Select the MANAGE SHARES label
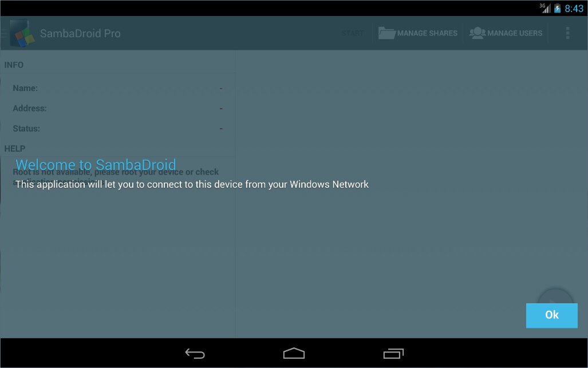 click(x=427, y=33)
